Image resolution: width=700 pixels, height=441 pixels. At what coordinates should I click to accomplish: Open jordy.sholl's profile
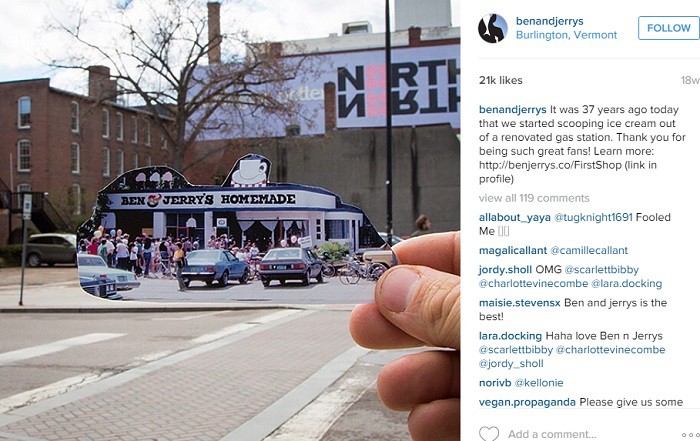coord(505,270)
